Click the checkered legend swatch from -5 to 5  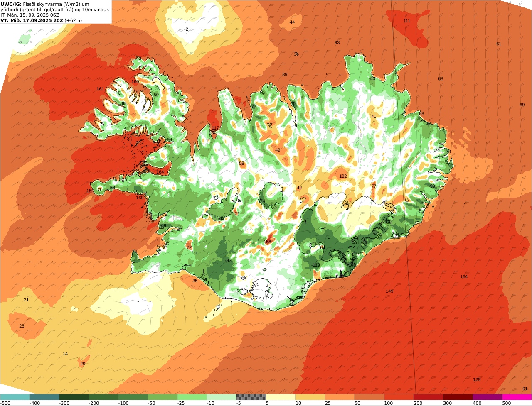tap(251, 397)
